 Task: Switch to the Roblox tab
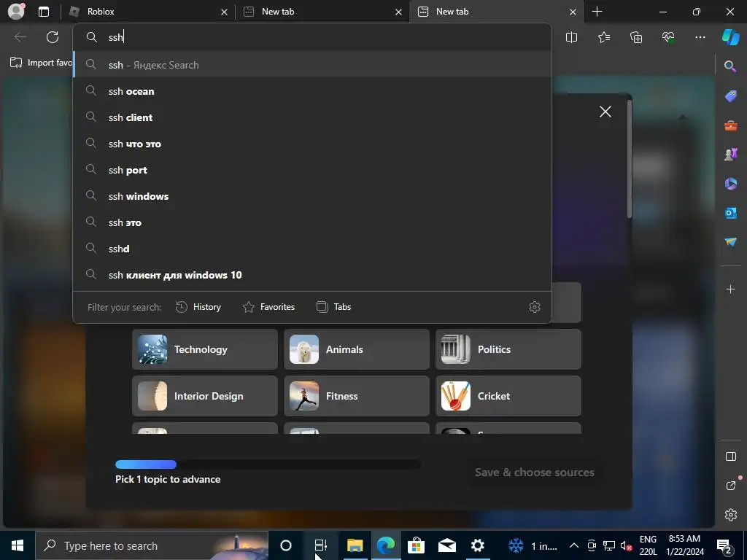[x=142, y=12]
